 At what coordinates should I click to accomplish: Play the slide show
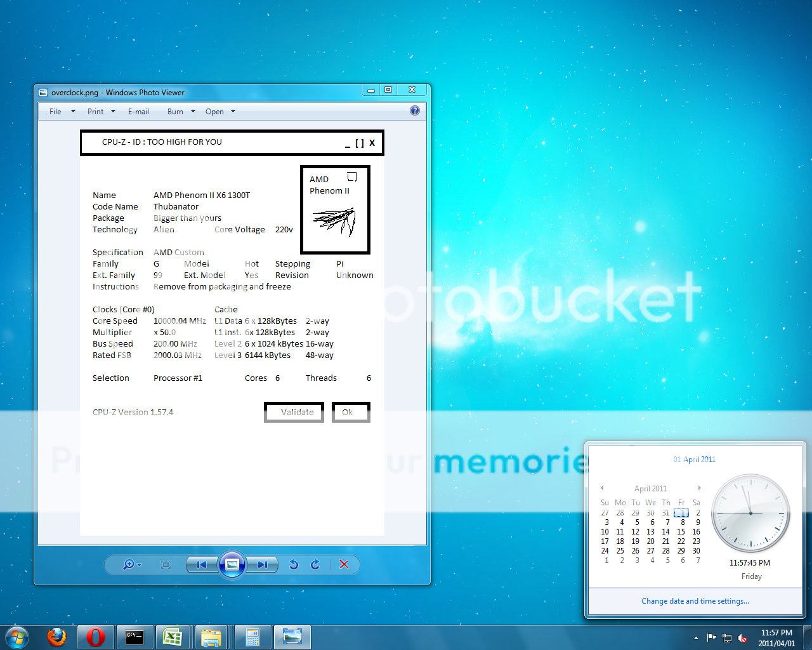pos(232,564)
